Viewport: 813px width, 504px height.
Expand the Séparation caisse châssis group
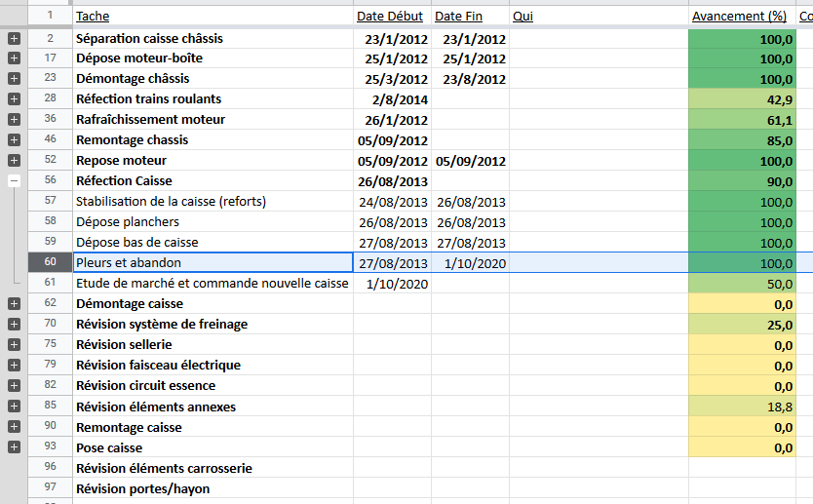(14, 38)
